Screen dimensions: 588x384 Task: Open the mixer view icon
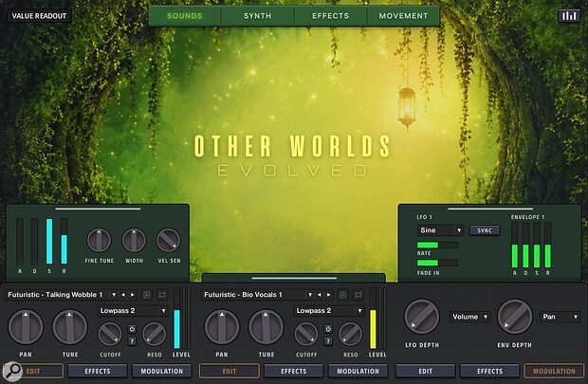pyautogui.click(x=569, y=16)
